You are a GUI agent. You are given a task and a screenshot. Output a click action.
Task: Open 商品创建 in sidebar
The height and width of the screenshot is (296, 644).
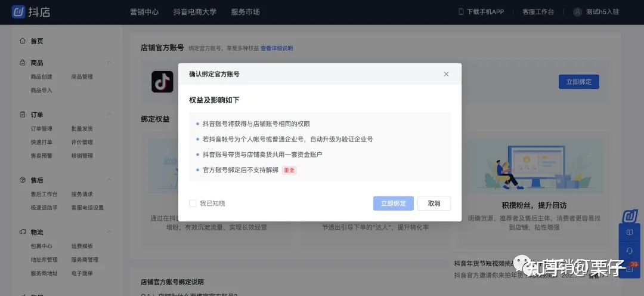(x=42, y=76)
